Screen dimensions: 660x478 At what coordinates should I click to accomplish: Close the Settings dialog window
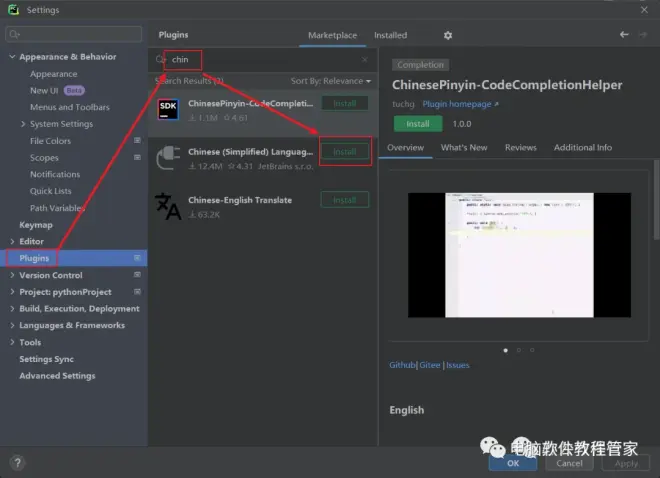point(644,10)
